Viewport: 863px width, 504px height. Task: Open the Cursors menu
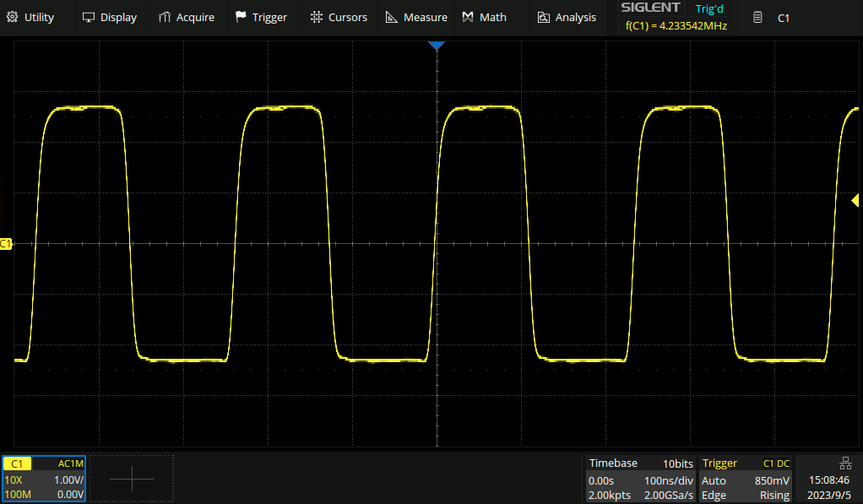point(339,17)
